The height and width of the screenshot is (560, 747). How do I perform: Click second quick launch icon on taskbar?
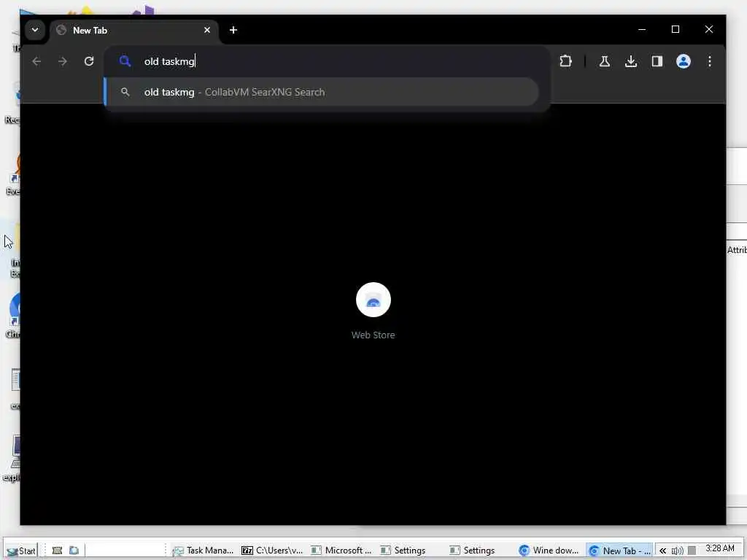74,551
